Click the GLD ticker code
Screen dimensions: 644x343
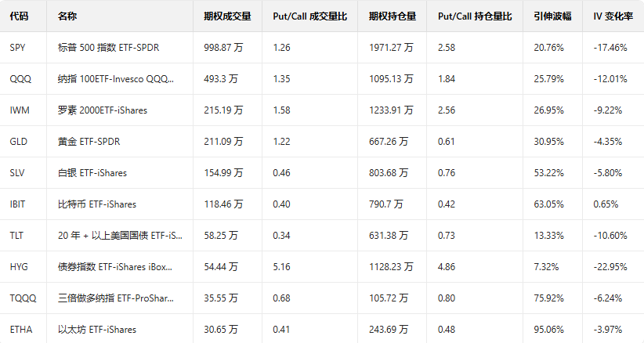pyautogui.click(x=18, y=142)
